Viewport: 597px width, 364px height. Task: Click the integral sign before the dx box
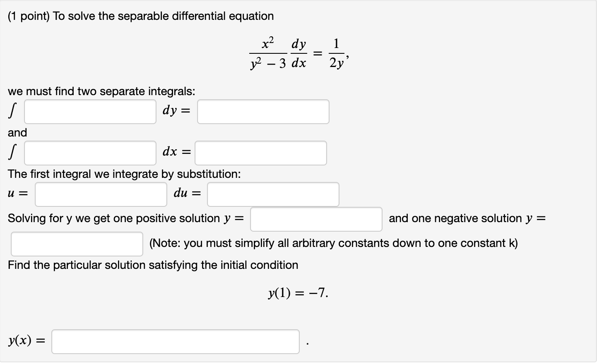point(12,151)
